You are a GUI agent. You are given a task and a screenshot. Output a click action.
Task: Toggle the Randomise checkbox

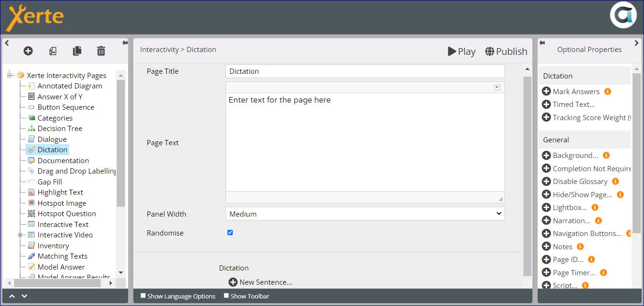(230, 233)
